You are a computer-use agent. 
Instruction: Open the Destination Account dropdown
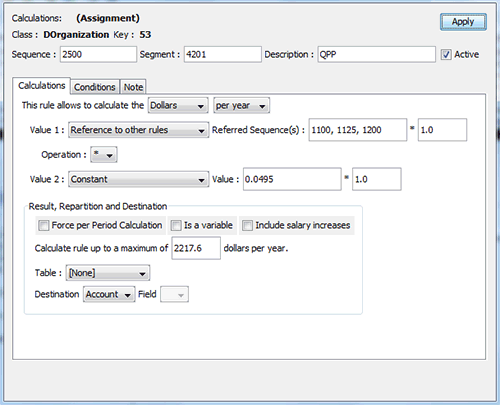[109, 294]
